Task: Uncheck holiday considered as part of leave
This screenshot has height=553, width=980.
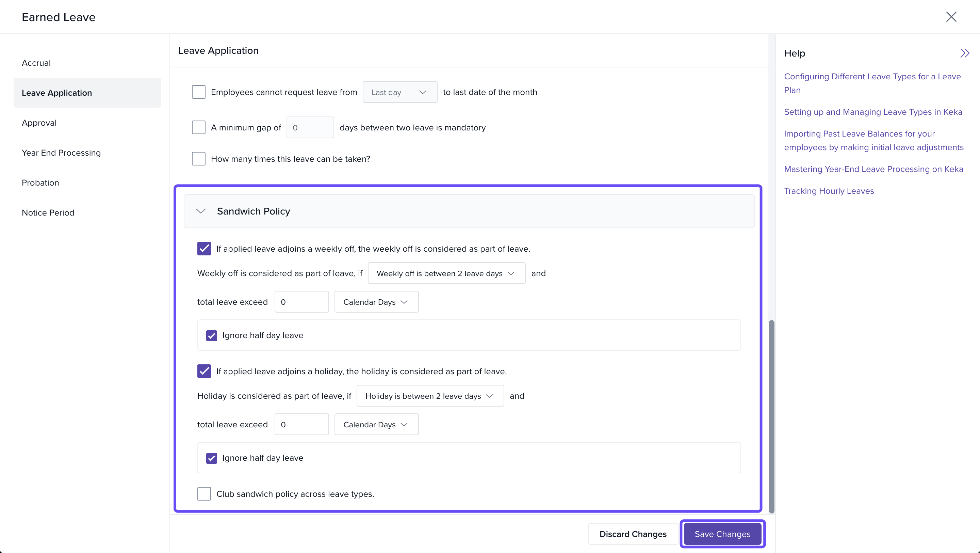Action: 204,371
